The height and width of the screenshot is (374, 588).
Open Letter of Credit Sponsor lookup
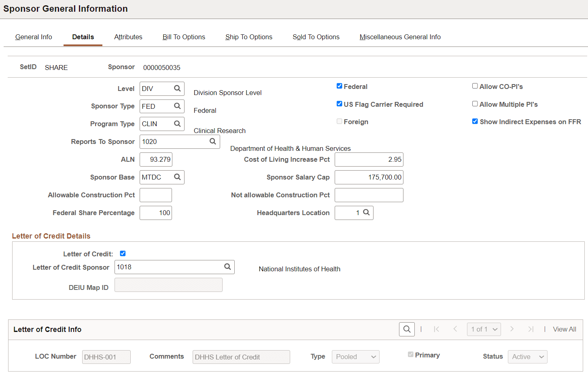coord(227,267)
